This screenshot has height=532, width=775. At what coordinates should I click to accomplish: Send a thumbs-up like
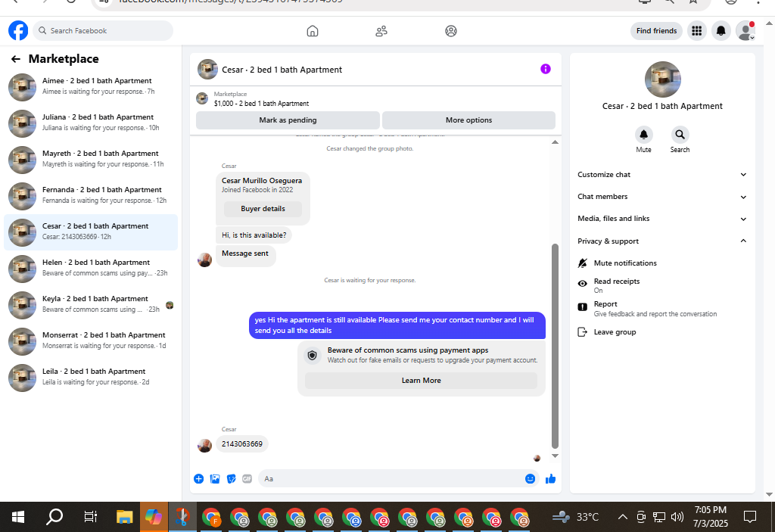[x=551, y=478]
